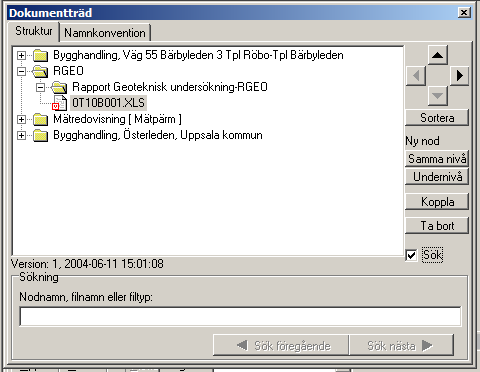
Task: Add a node with Samma nivå button
Action: click(x=437, y=159)
